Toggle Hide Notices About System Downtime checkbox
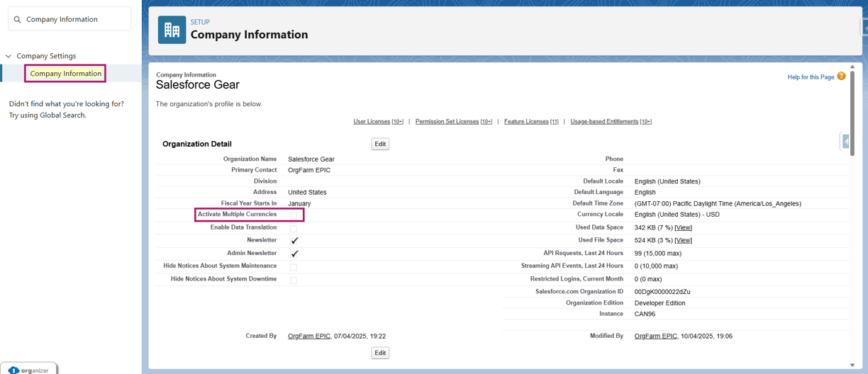Viewport: 868px width, 374px height. click(294, 280)
